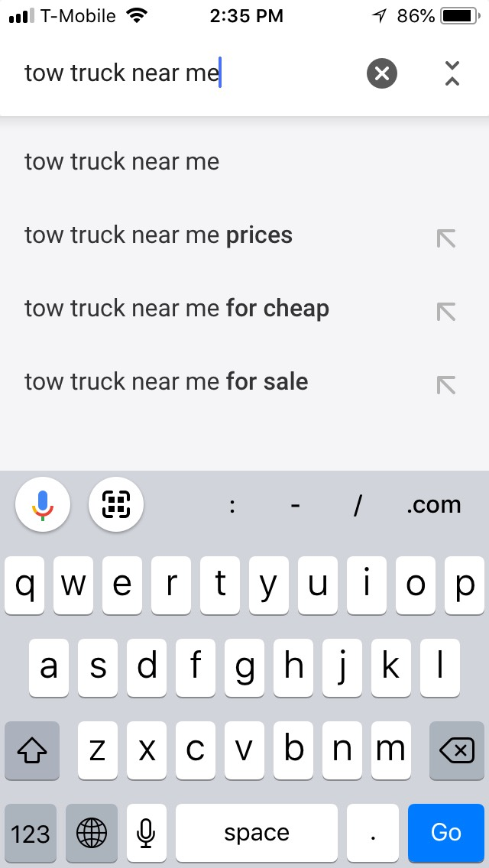Tap the .com shortcut key

click(433, 504)
